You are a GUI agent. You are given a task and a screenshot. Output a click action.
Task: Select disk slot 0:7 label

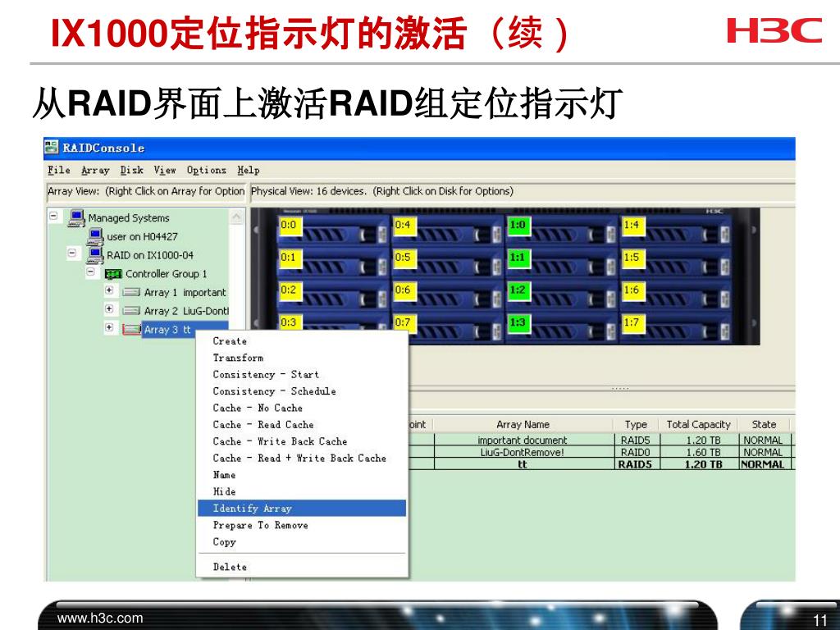coord(404,322)
